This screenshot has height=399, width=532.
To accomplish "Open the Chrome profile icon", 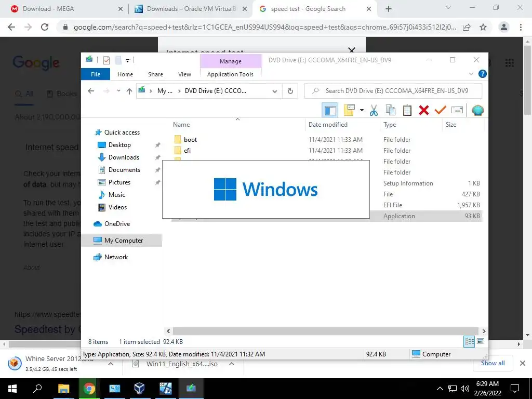I will point(504,27).
